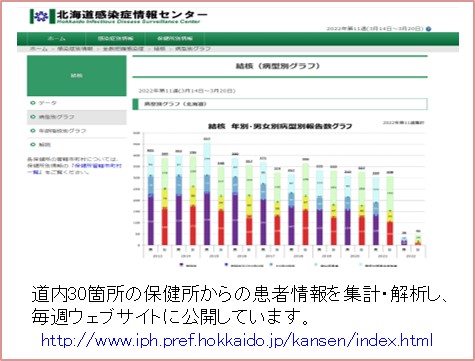This screenshot has height=361, width=475.
Task: Click the circle bullet icon next to 年齢階級別グラフ
Action: point(33,131)
